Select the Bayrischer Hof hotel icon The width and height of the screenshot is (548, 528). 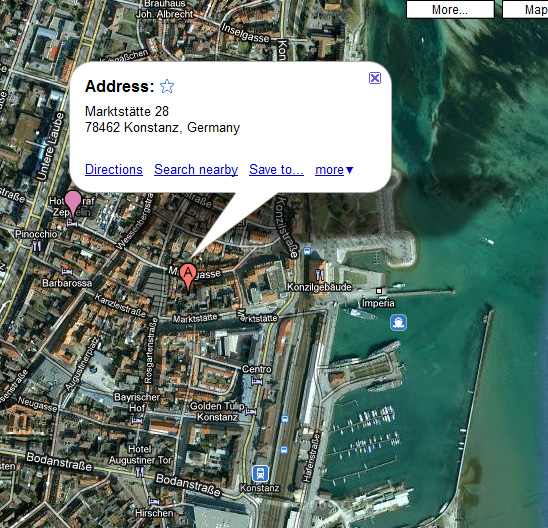[137, 420]
